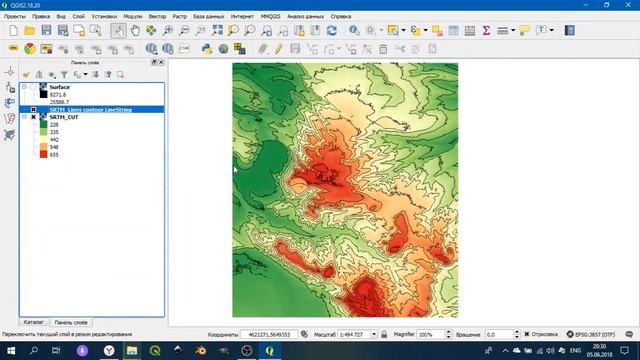
Task: Open the scale Масштаб dropdown
Action: (x=373, y=334)
